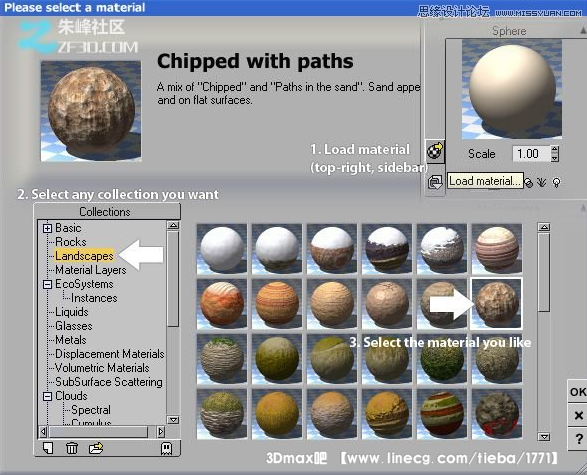This screenshot has height=475, width=587.
Task: Click the trash can delete icon
Action: [x=72, y=448]
